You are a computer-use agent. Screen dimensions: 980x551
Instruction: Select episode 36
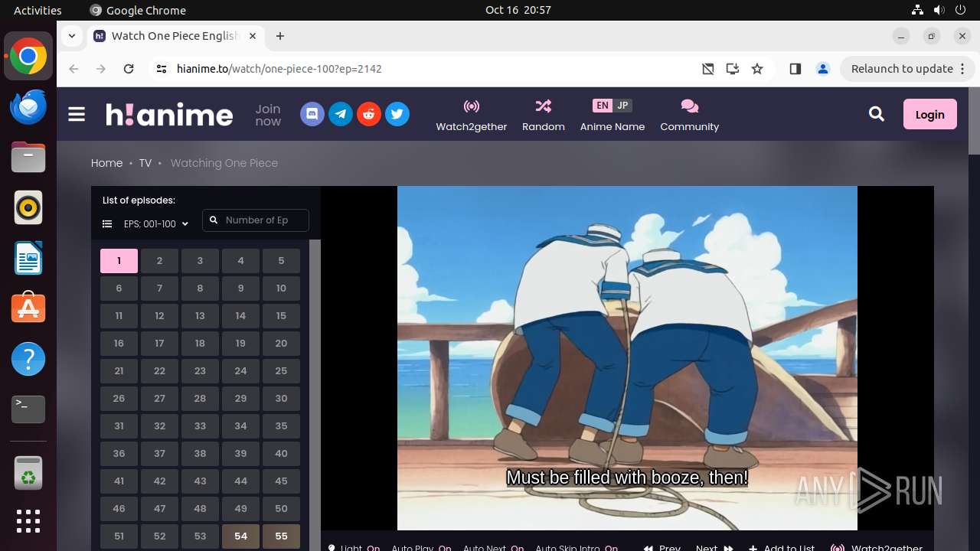click(x=119, y=454)
